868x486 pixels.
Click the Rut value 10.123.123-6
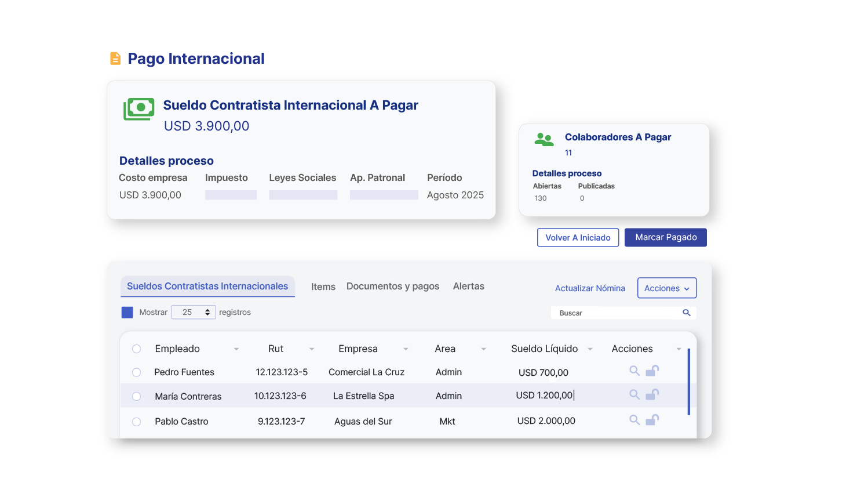click(x=280, y=396)
